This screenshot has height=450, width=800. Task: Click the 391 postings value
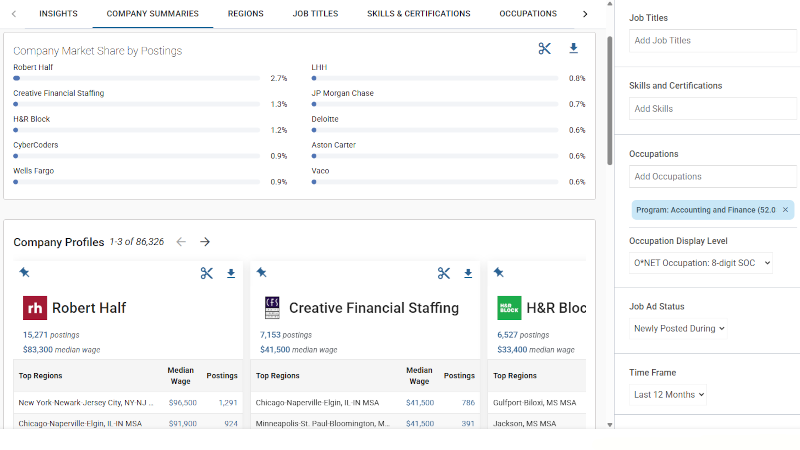point(468,424)
